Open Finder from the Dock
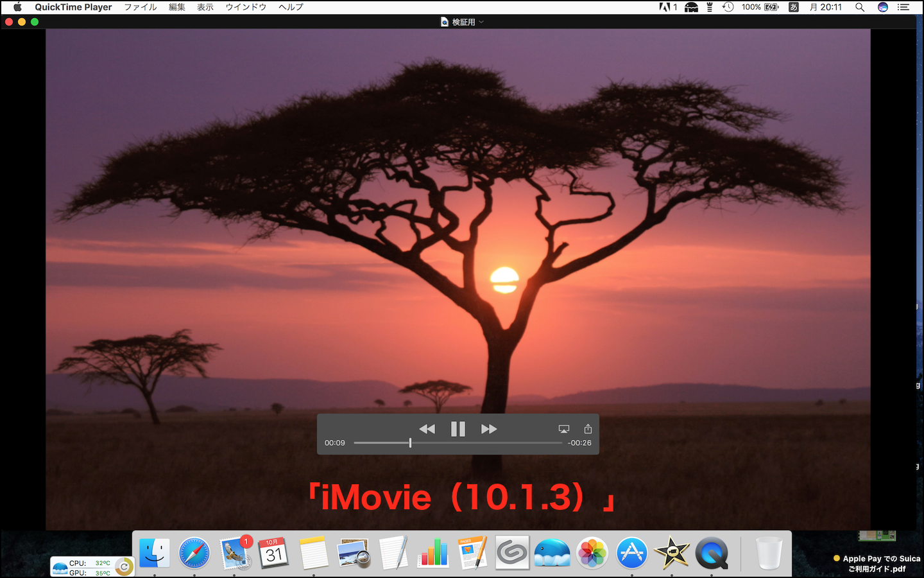The width and height of the screenshot is (924, 578). point(155,553)
